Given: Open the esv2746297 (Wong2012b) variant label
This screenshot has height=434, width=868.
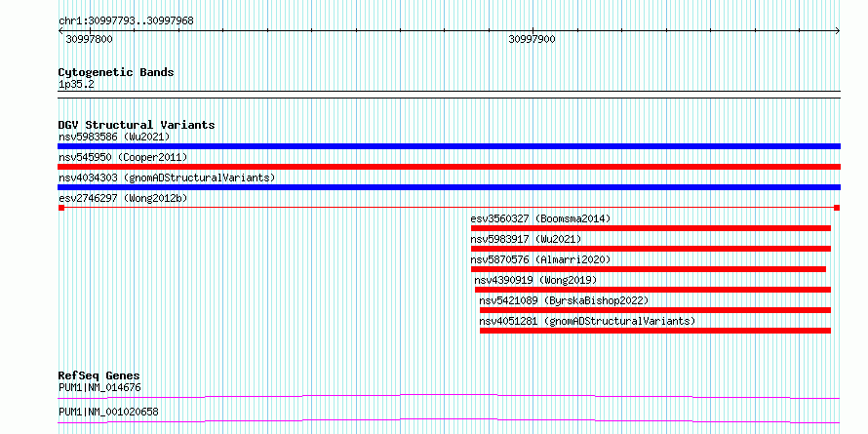Looking at the screenshot, I should [x=125, y=198].
